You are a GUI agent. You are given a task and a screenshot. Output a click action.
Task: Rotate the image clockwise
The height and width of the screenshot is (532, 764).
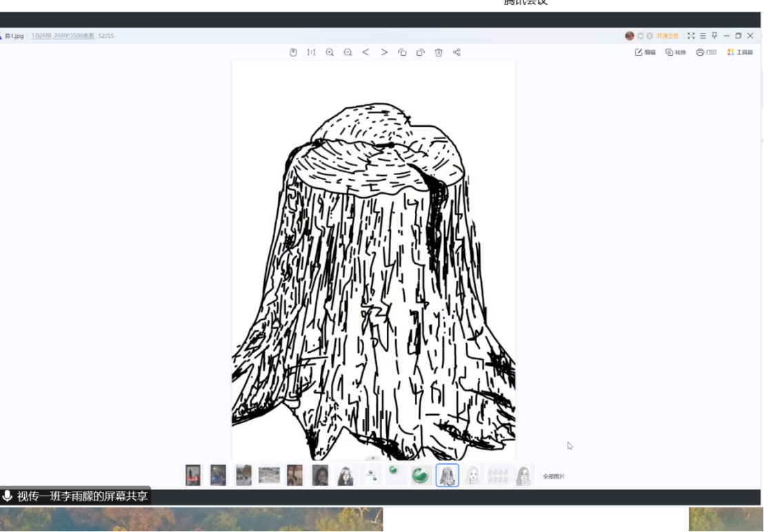point(420,52)
